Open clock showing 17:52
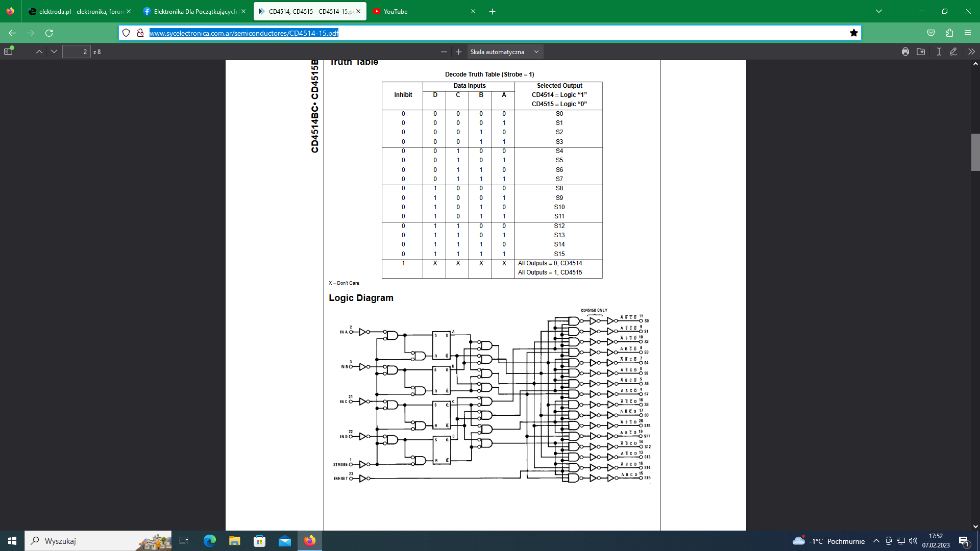 (x=936, y=541)
